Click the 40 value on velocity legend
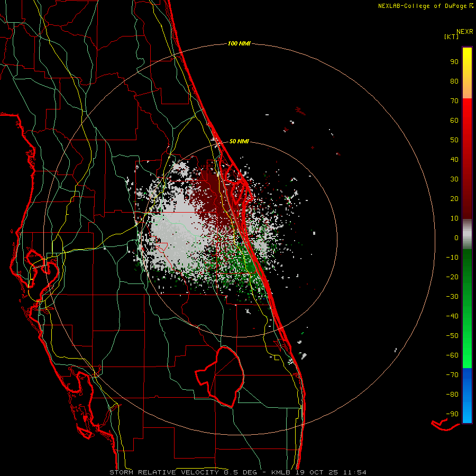This screenshot has height=476, width=476. [454, 160]
